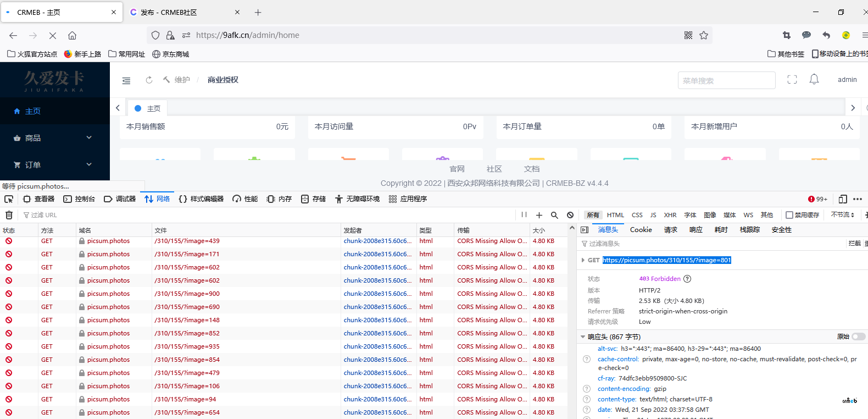868x419 pixels.
Task: Refresh the admin page content icon
Action: click(x=149, y=80)
